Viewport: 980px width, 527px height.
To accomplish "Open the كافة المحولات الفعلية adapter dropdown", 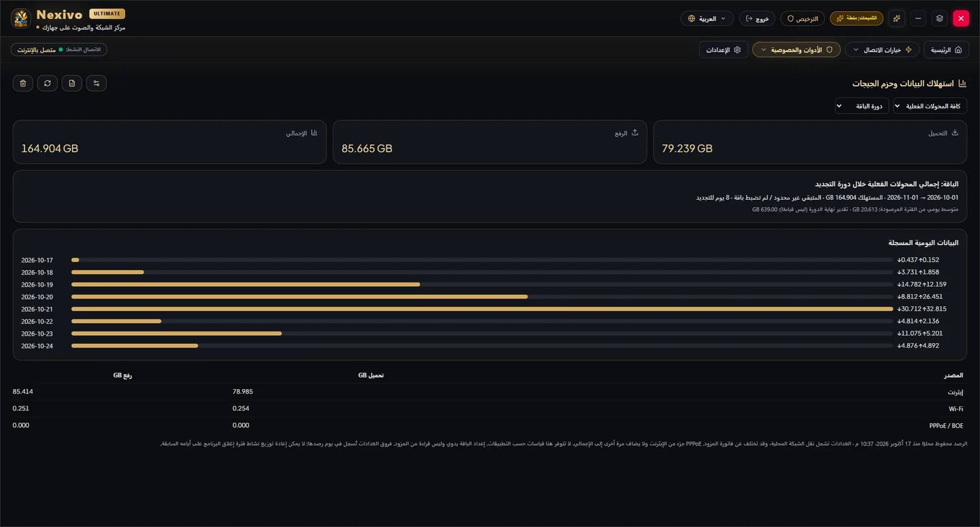I will tap(930, 106).
